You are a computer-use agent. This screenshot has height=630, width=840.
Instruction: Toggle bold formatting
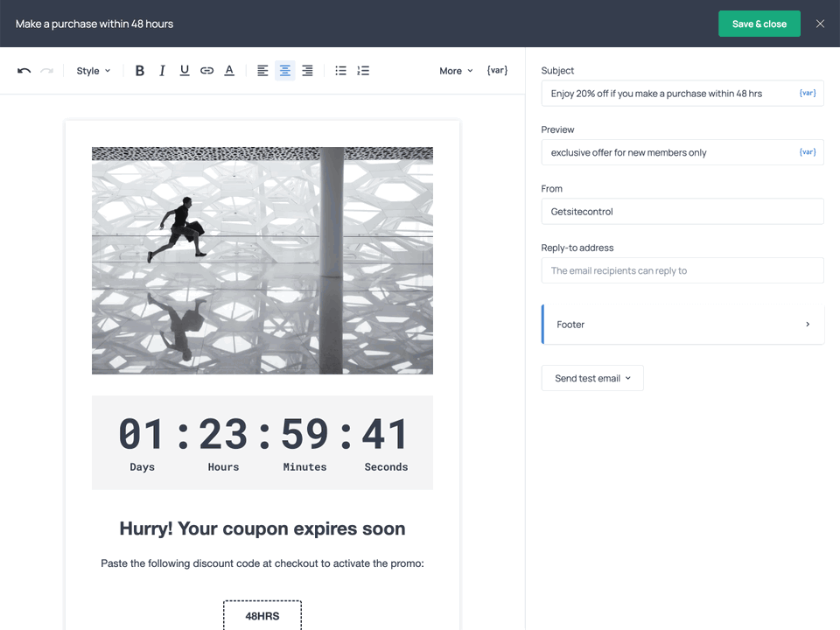click(x=140, y=70)
